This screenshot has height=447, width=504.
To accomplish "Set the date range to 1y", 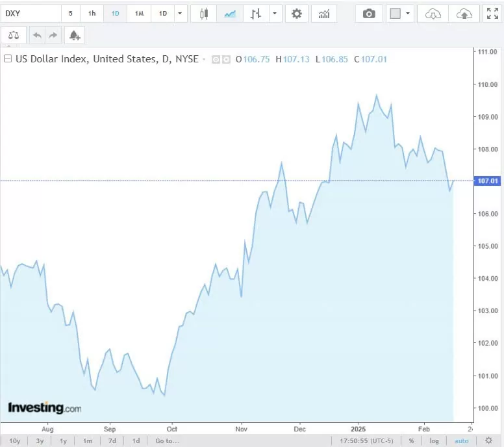I will (64, 441).
